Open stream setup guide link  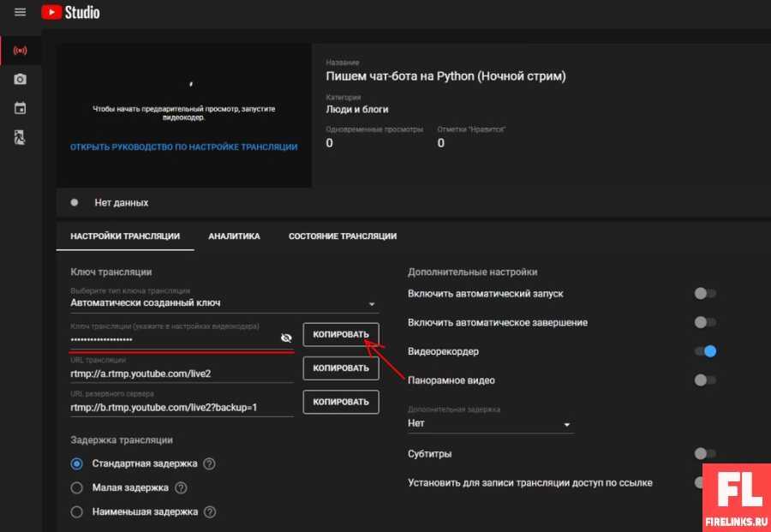[183, 147]
